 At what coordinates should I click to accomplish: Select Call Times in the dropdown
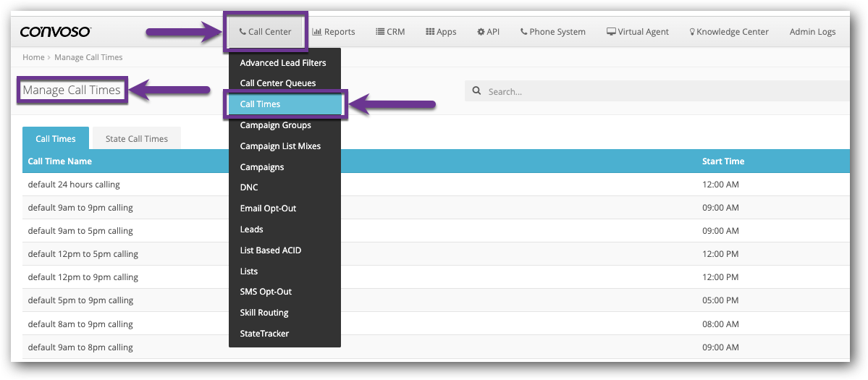(260, 104)
